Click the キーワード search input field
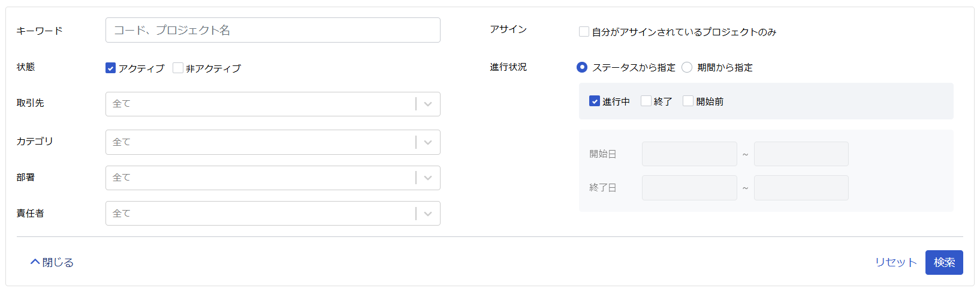This screenshot has height=294, width=980. click(273, 30)
